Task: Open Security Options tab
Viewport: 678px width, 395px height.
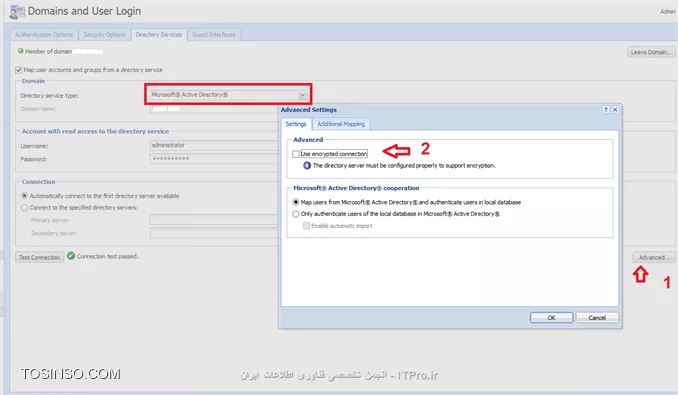Action: click(x=104, y=35)
